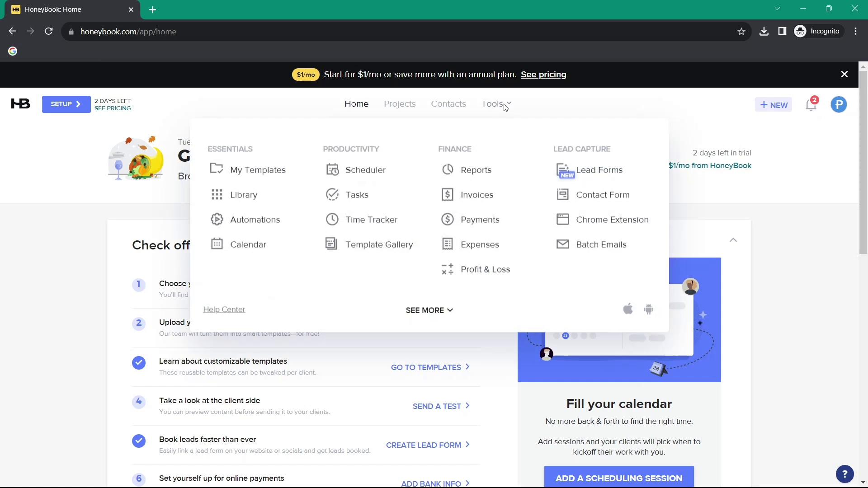Screen dimensions: 868x488
Task: Click the ADD A SCHEDULING SESSION button
Action: point(619,478)
